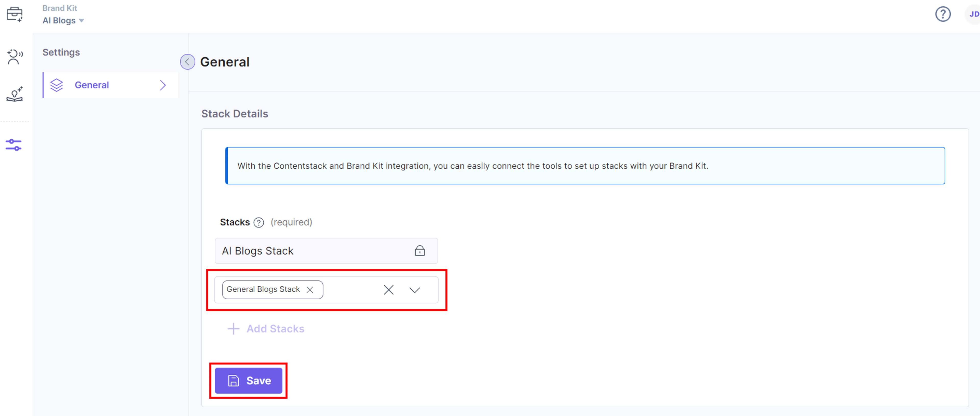
Task: Click the JD user avatar
Action: 973,15
